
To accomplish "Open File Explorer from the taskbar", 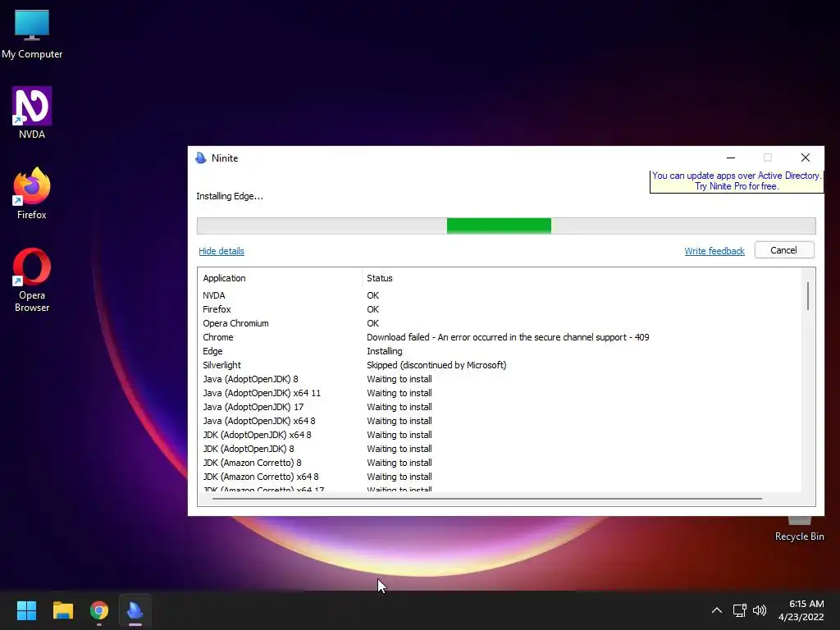I will [x=62, y=610].
